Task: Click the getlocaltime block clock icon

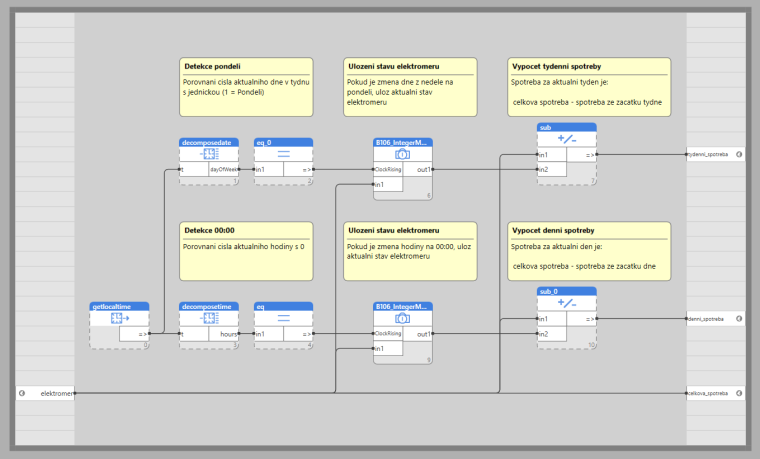Action: pos(119,319)
